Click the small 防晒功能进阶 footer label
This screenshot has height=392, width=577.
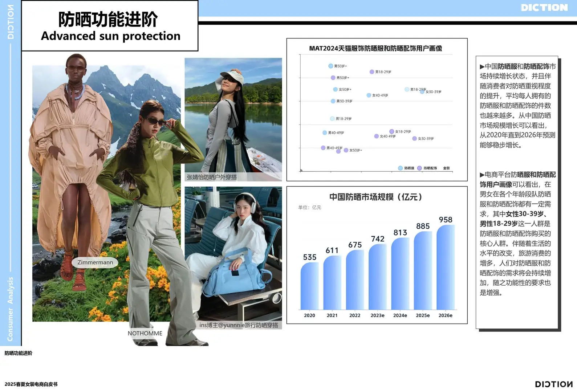(19, 353)
